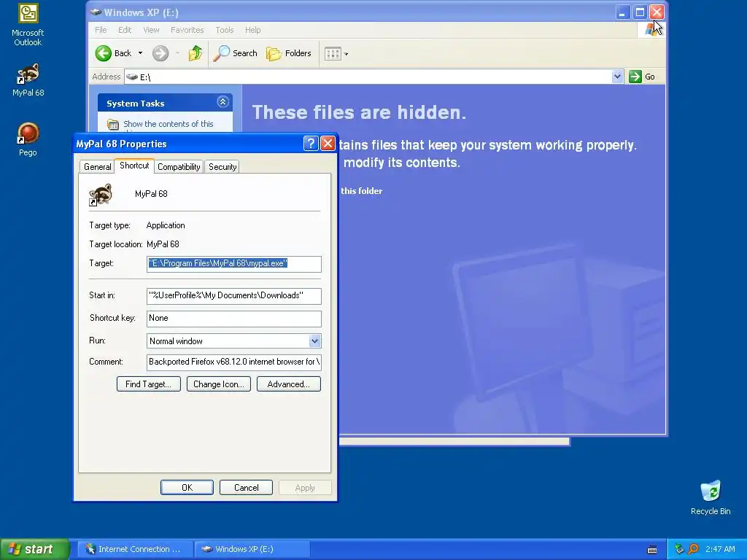The width and height of the screenshot is (747, 560).
Task: Open the Tools menu
Action: pyautogui.click(x=225, y=30)
